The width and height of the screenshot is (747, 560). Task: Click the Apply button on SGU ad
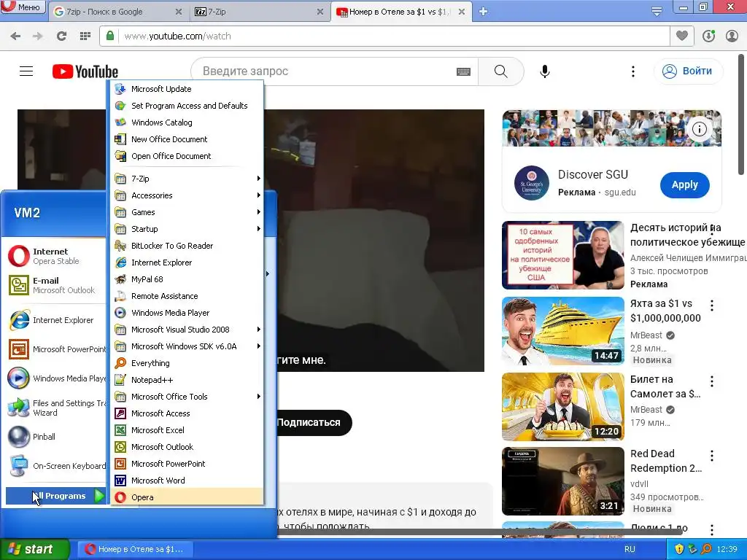[x=684, y=184]
